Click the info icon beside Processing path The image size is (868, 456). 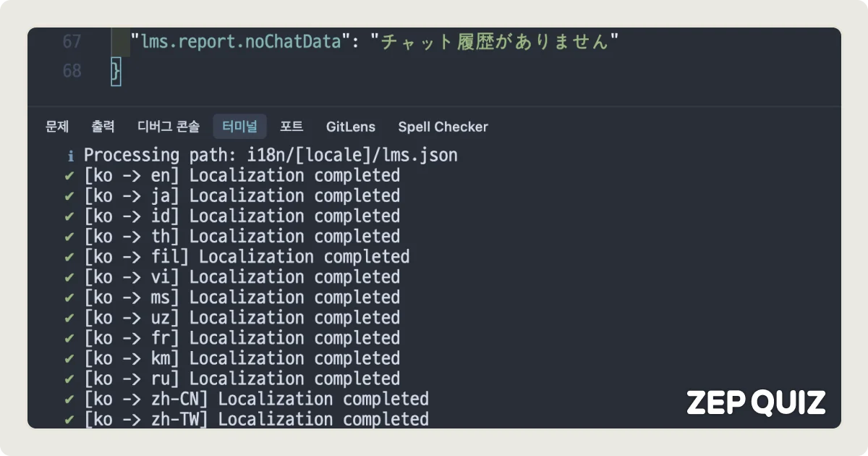tap(70, 156)
